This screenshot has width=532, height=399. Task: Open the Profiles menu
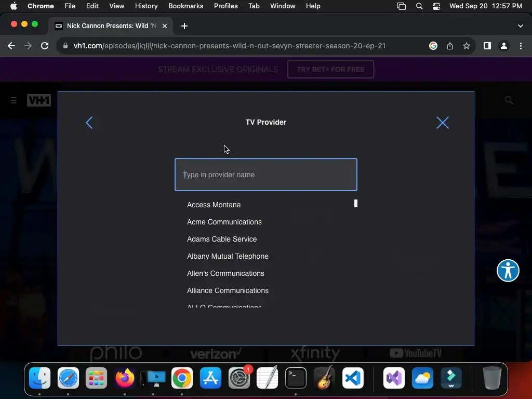(x=225, y=6)
